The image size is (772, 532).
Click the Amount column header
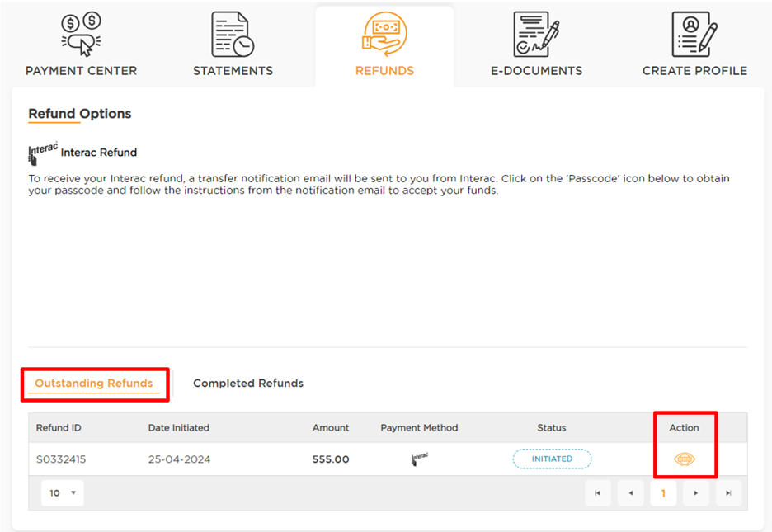pyautogui.click(x=331, y=428)
